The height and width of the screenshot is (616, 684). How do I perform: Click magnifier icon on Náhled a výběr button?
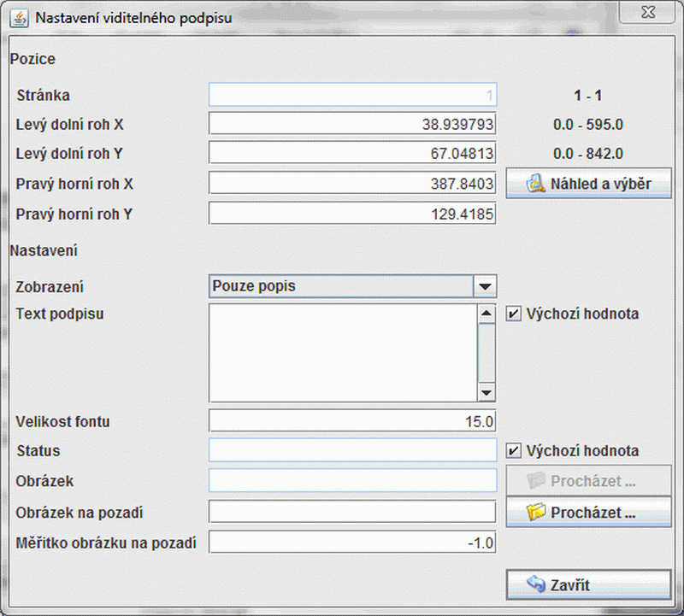pos(535,183)
